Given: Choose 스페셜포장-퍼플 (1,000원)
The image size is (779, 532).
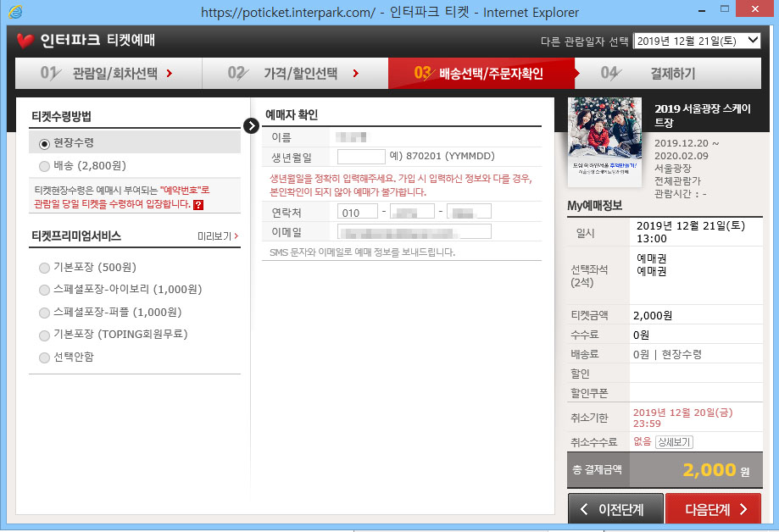Looking at the screenshot, I should pos(44,313).
